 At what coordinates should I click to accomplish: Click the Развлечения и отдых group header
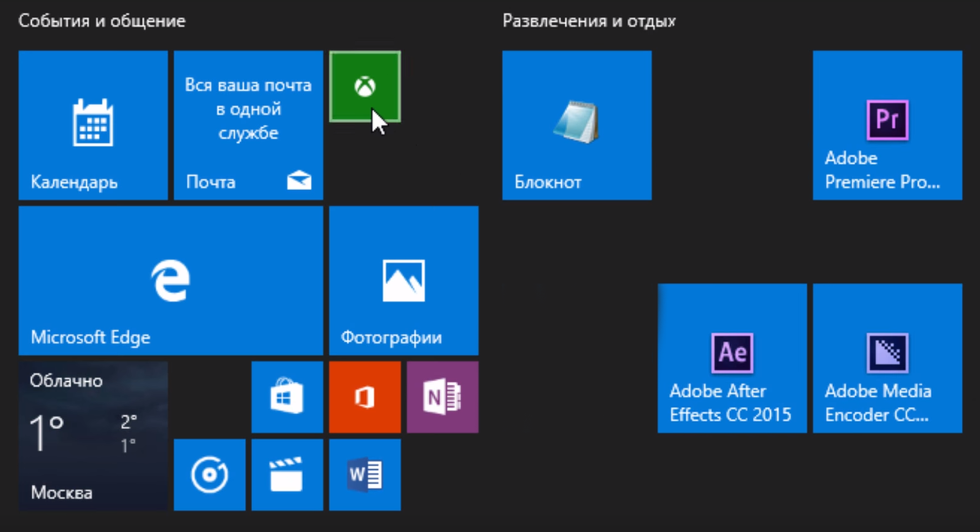pos(589,20)
